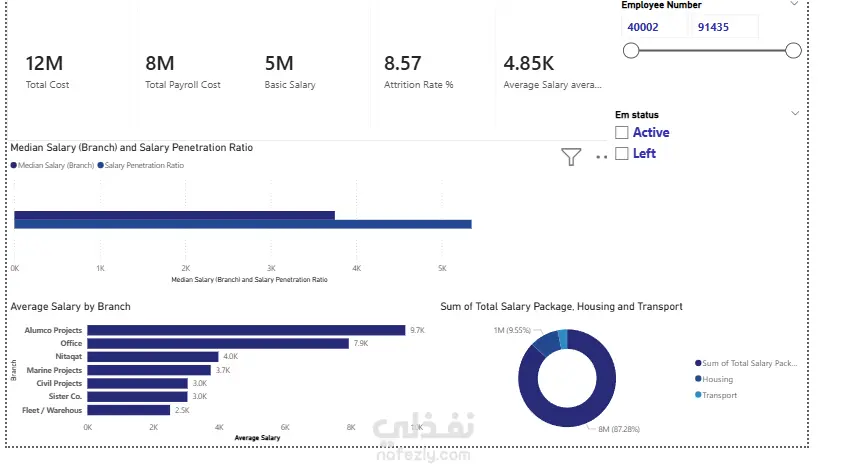
Task: Expand the Em status slicer chevron
Action: (795, 113)
